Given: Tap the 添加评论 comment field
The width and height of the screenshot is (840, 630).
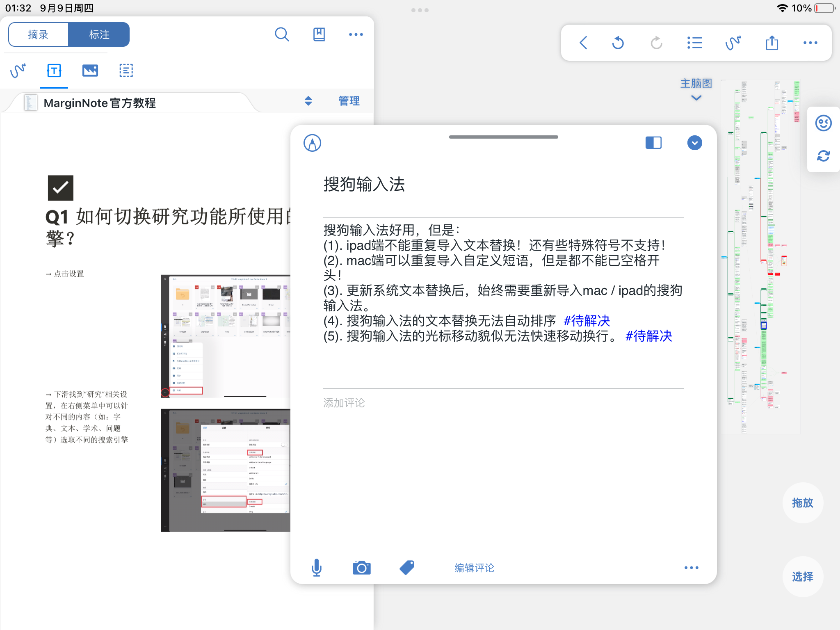Looking at the screenshot, I should click(x=503, y=403).
